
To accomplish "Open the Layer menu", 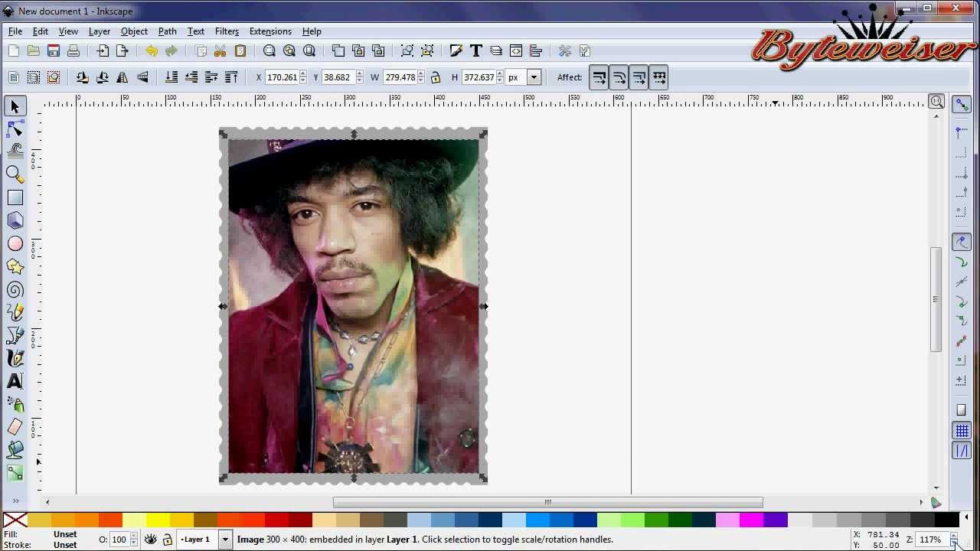I will point(100,31).
